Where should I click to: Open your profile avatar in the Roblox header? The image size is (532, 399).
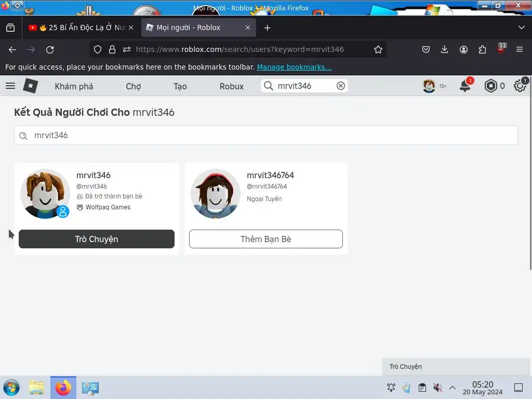[429, 86]
